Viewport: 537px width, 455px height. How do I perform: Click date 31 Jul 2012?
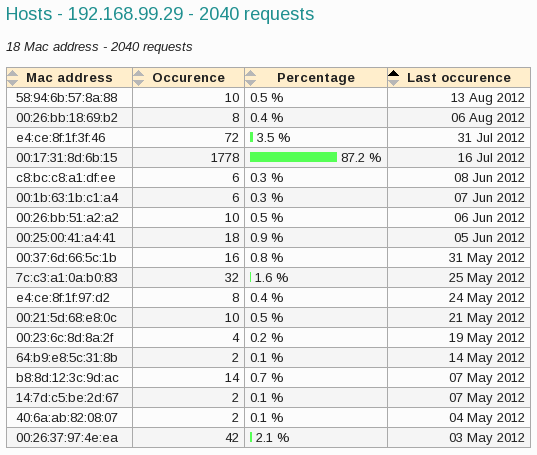coord(491,138)
